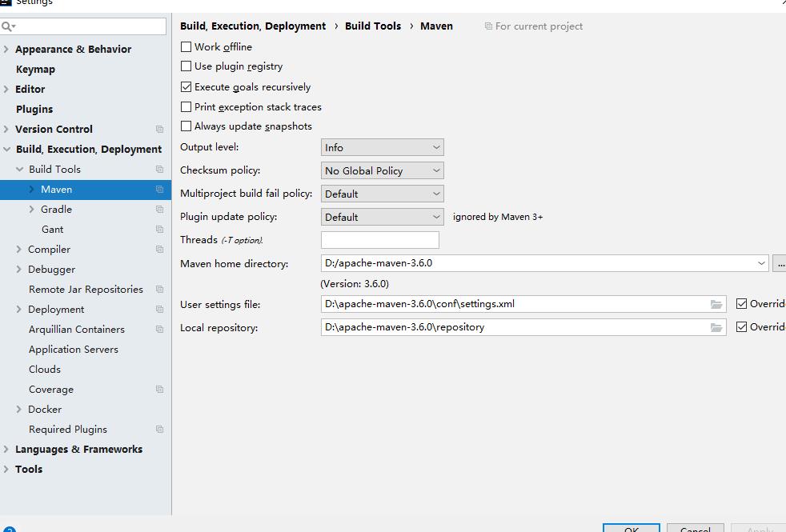Open Output level dropdown
786x532 pixels.
(382, 147)
